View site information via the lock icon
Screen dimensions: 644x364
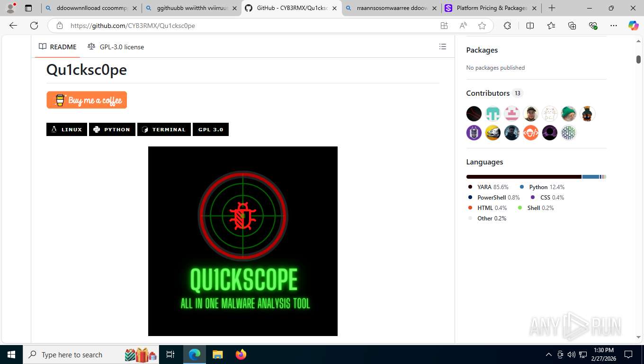tap(59, 26)
